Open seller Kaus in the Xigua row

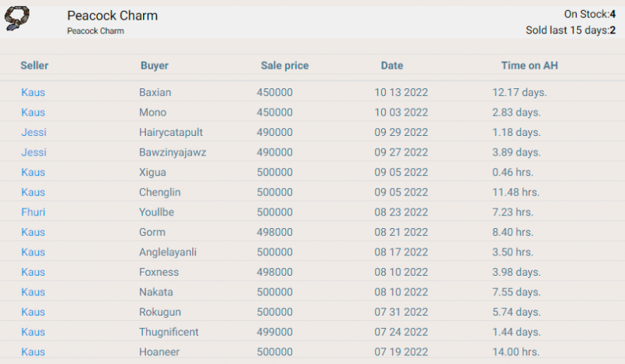point(33,172)
